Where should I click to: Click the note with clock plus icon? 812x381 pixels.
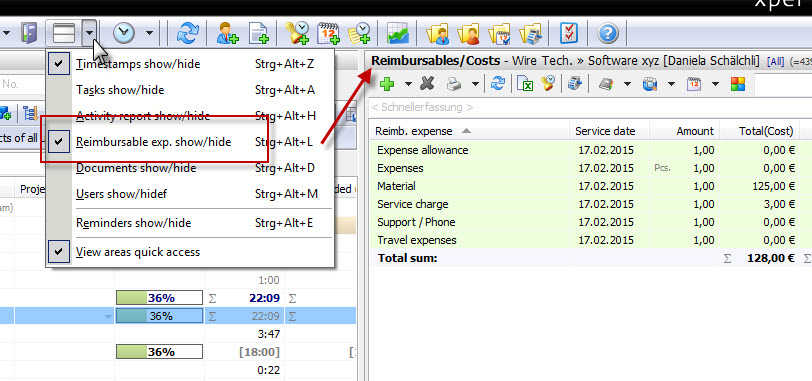pyautogui.click(x=359, y=34)
